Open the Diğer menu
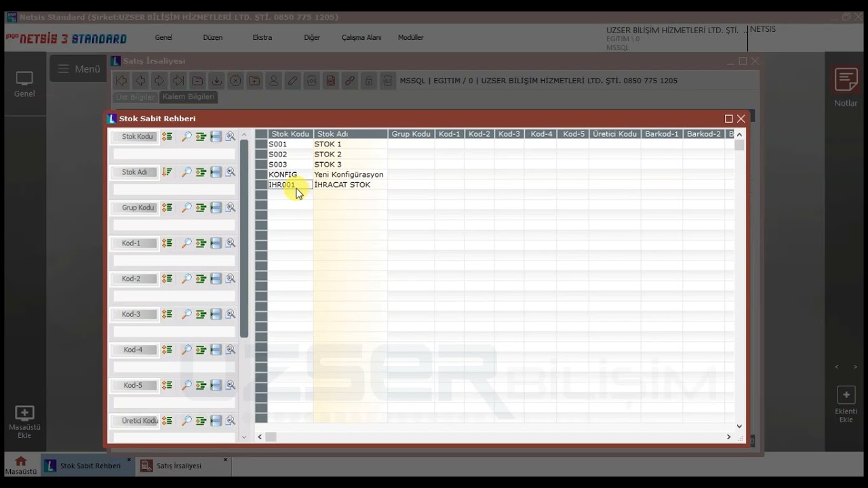The width and height of the screenshot is (868, 488). (x=312, y=38)
